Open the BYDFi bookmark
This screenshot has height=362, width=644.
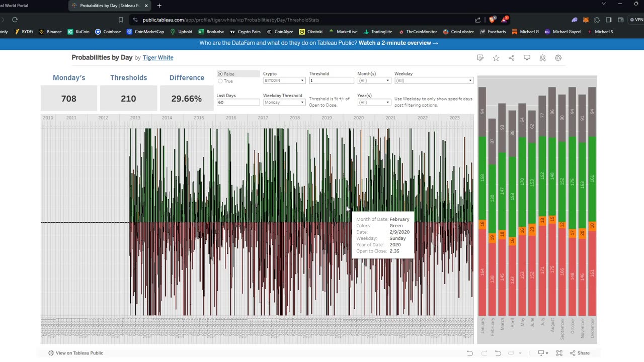(23, 32)
